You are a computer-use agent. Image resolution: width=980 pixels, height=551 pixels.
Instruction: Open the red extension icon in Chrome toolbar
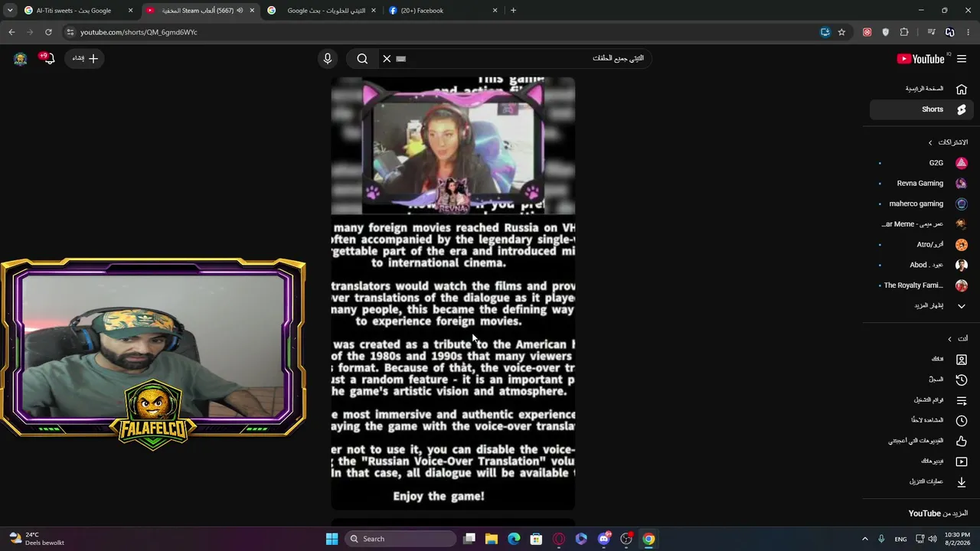tap(867, 32)
